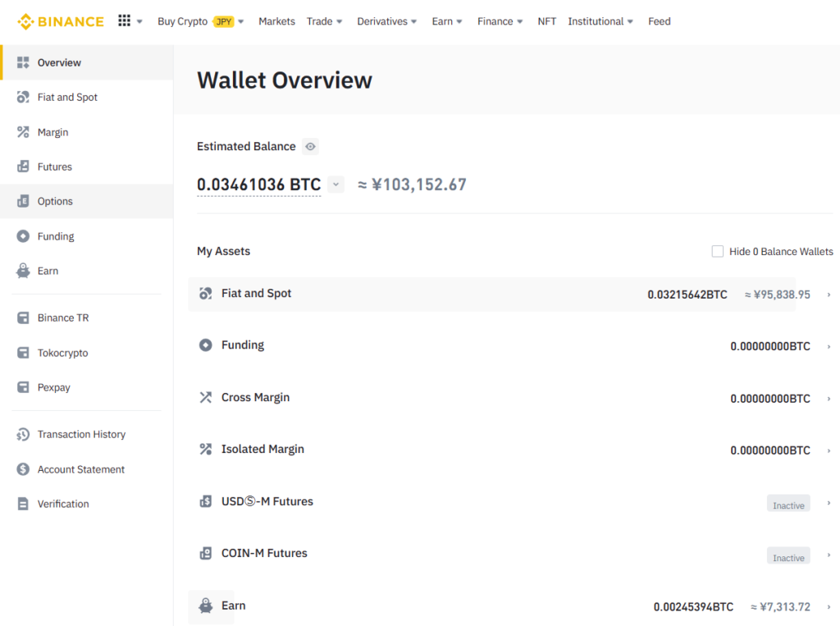Toggle the Hide 0 Balance Wallets checkbox
The width and height of the screenshot is (840, 626).
[718, 252]
